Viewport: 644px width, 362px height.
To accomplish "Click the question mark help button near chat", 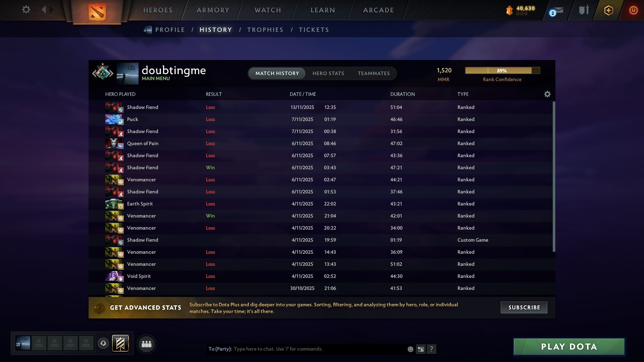I will tap(432, 349).
